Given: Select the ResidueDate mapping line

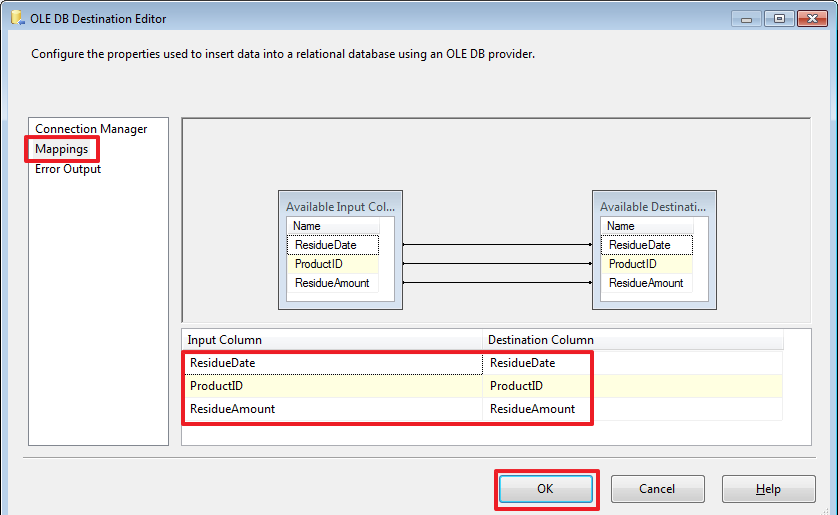Looking at the screenshot, I should pos(497,245).
